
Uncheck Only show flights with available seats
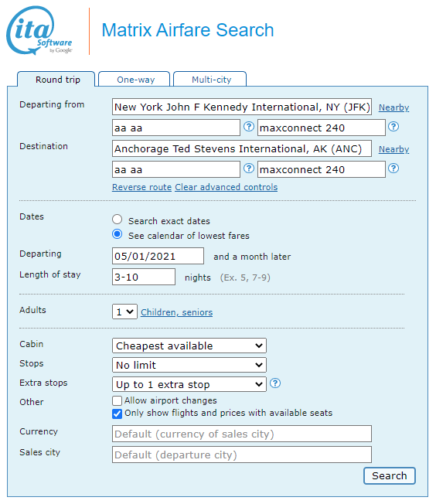pos(117,414)
